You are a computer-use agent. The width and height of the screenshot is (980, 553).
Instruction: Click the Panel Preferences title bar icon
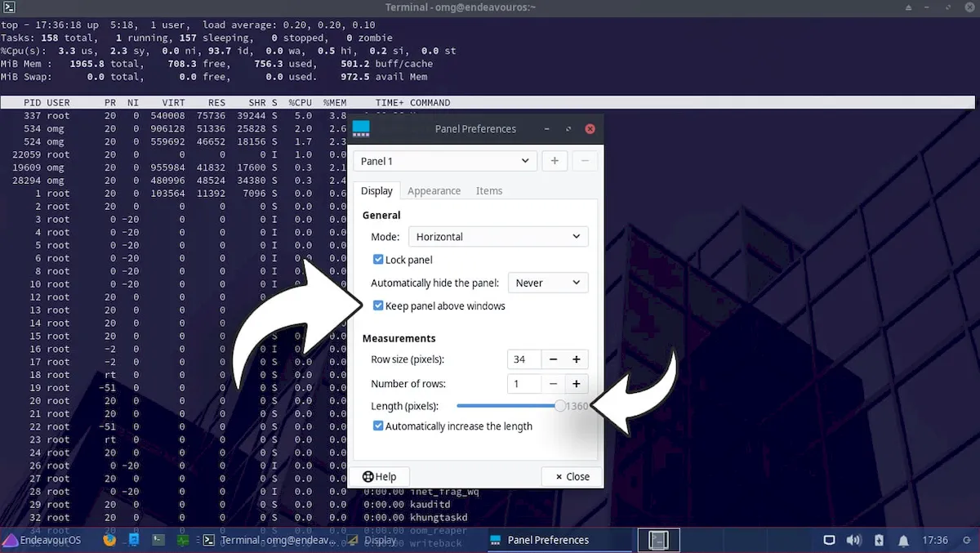coord(360,129)
